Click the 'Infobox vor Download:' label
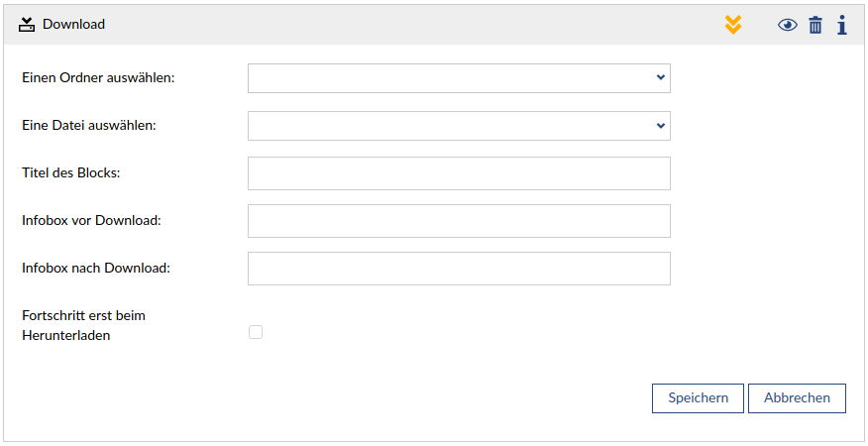 point(91,220)
